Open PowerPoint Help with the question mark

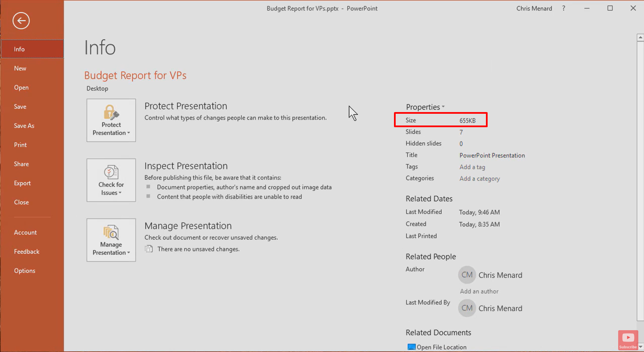click(563, 8)
